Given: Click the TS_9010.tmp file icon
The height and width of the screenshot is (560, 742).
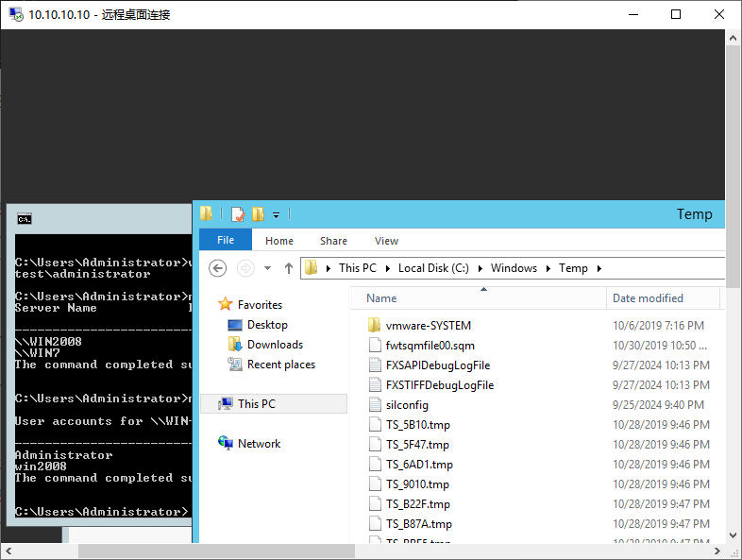Looking at the screenshot, I should [x=375, y=484].
